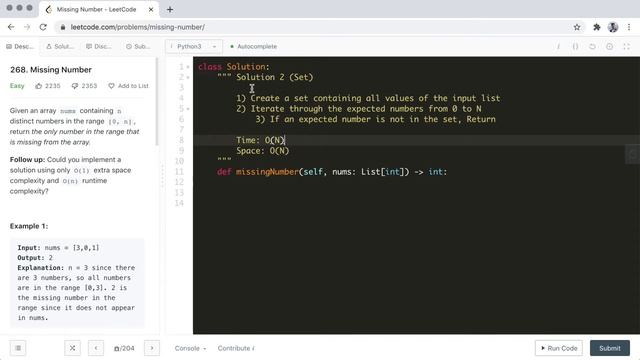
Task: Click line "1) Create a set containing all values"
Action: pos(368,98)
